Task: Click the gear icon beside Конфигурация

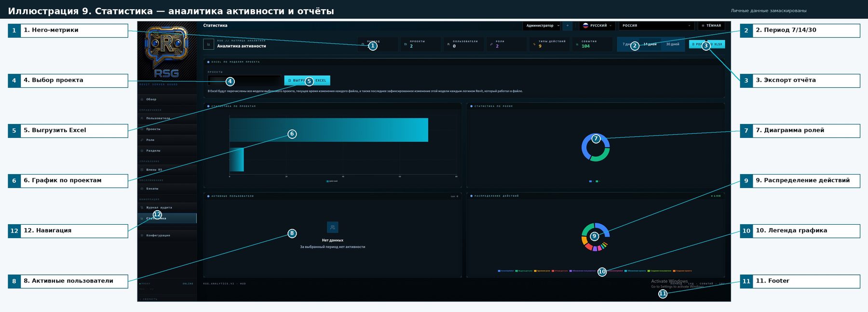Action: click(142, 235)
